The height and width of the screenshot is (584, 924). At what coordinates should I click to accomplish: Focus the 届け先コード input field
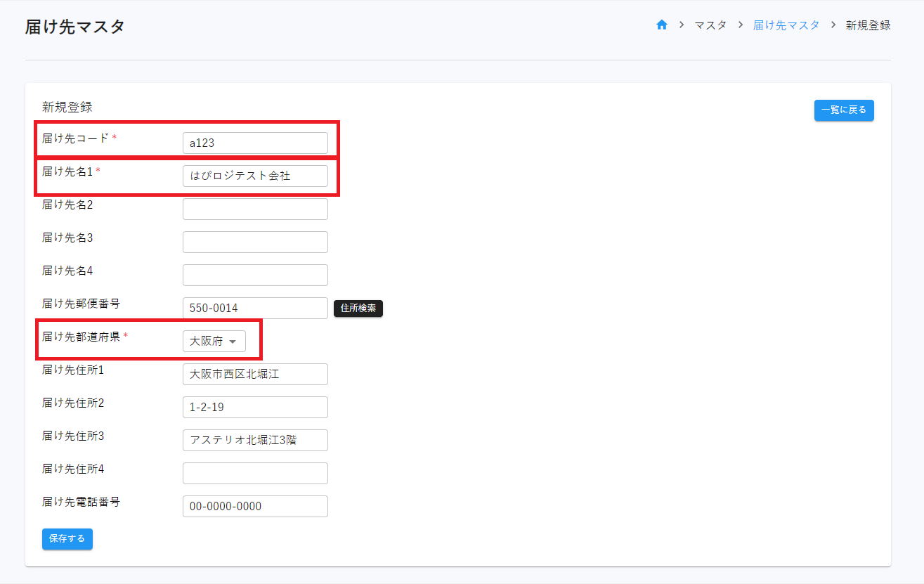255,143
